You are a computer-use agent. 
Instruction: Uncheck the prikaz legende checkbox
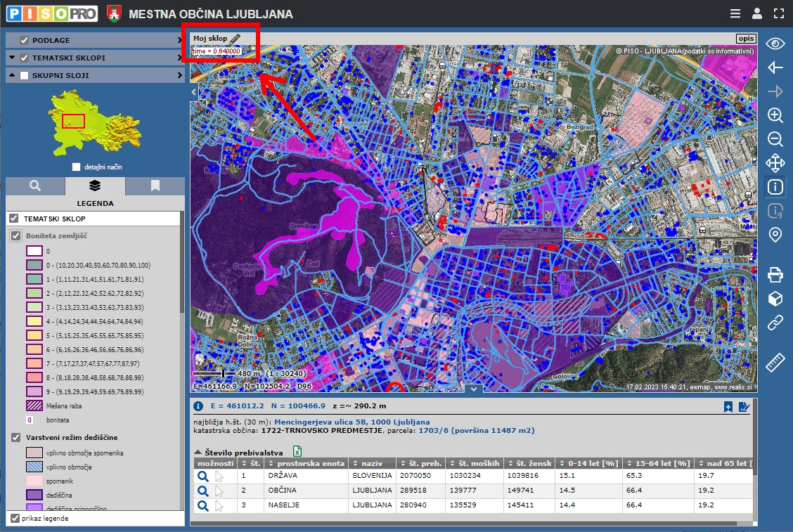click(x=15, y=518)
